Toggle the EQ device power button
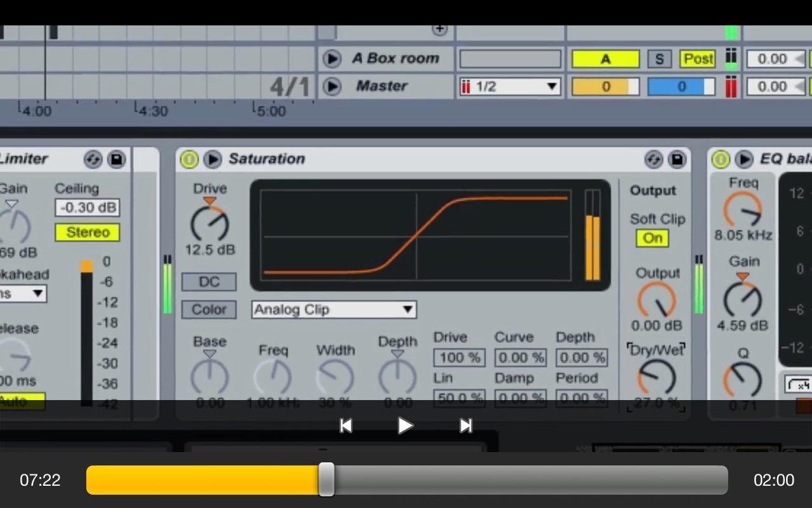Image resolution: width=812 pixels, height=508 pixels. pos(721,159)
